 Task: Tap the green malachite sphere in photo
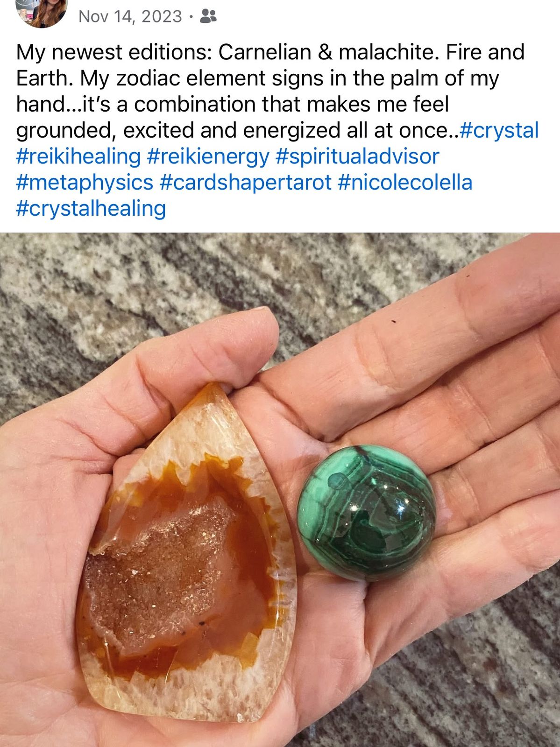[x=367, y=513]
